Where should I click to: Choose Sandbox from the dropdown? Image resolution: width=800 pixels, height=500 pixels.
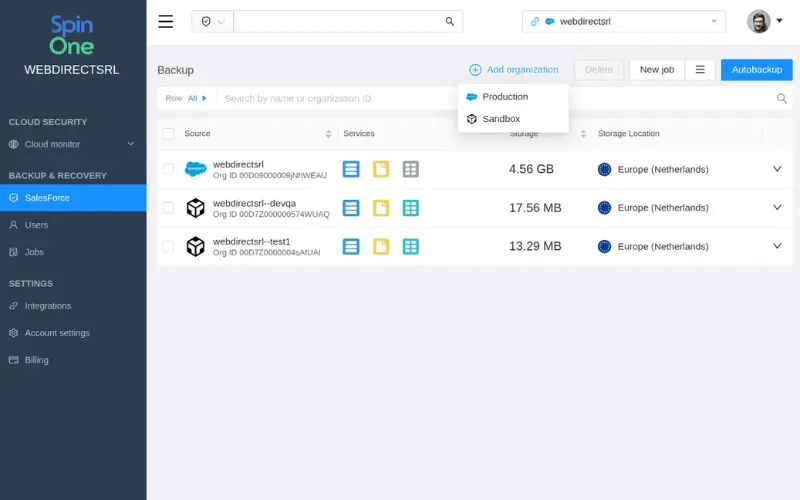point(513,119)
